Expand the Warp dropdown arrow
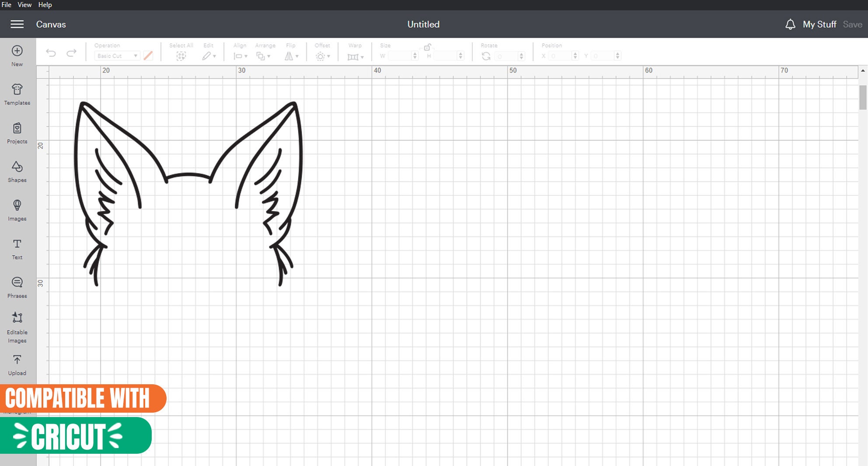The image size is (868, 466). (x=362, y=57)
